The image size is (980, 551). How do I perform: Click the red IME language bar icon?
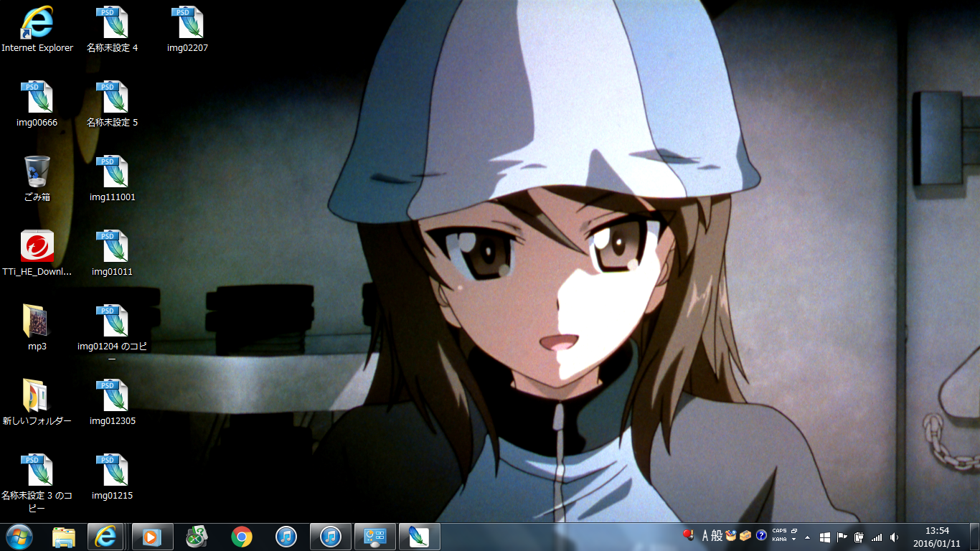pos(689,535)
